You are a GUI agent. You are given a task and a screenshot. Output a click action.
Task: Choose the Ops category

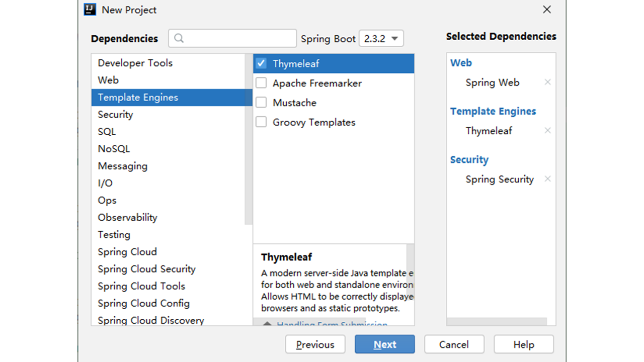coord(168,200)
